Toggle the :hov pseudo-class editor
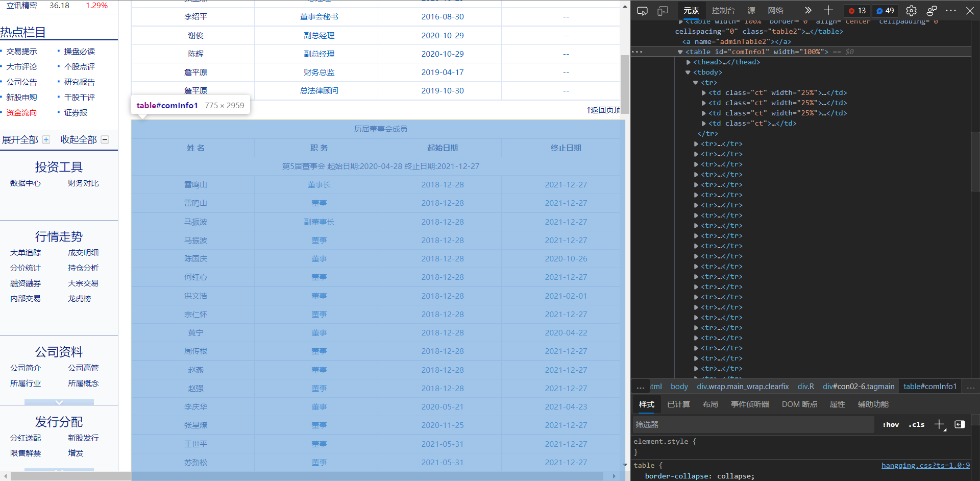This screenshot has width=980, height=481. [890, 424]
